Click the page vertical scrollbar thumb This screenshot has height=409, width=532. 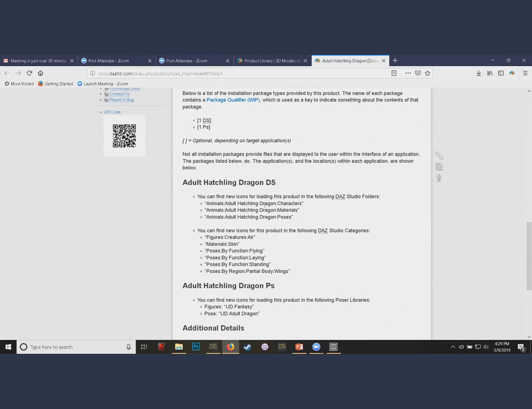coord(529,256)
